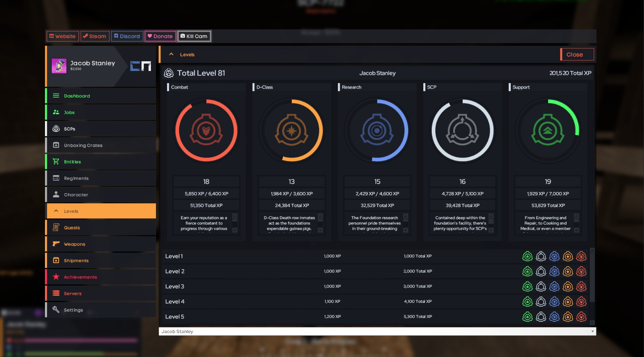This screenshot has height=357, width=644.
Task: Click the red Combat progress ring
Action: tap(206, 130)
